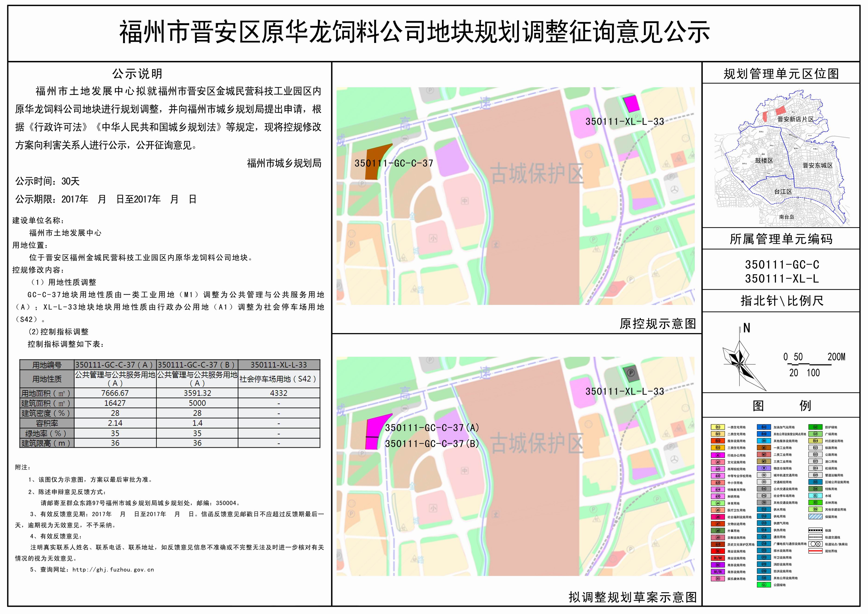Click the 200M scale bar marking

click(836, 357)
